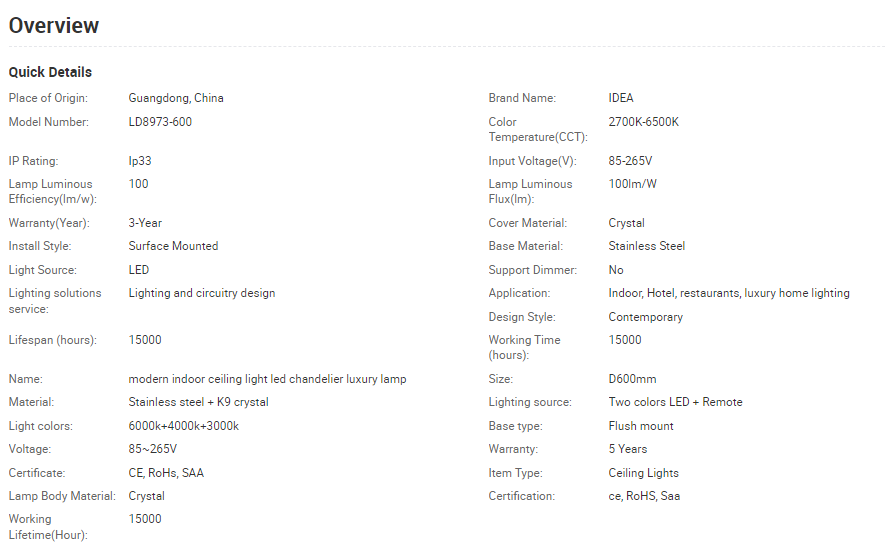The width and height of the screenshot is (885, 555).
Task: Click the Two colors LED + Remote value
Action: tap(676, 402)
